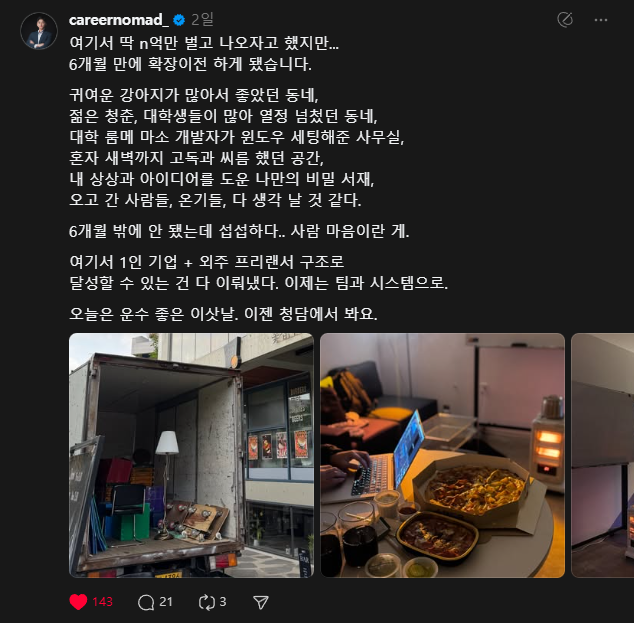Click the 2일 timestamp link
Image resolution: width=634 pixels, height=623 pixels.
pyautogui.click(x=202, y=19)
